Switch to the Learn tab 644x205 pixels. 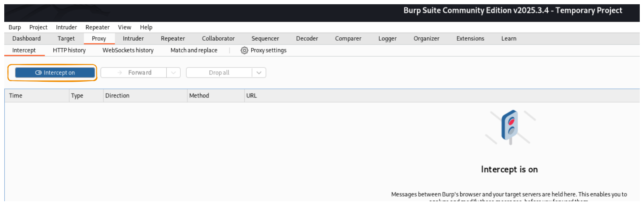(509, 39)
